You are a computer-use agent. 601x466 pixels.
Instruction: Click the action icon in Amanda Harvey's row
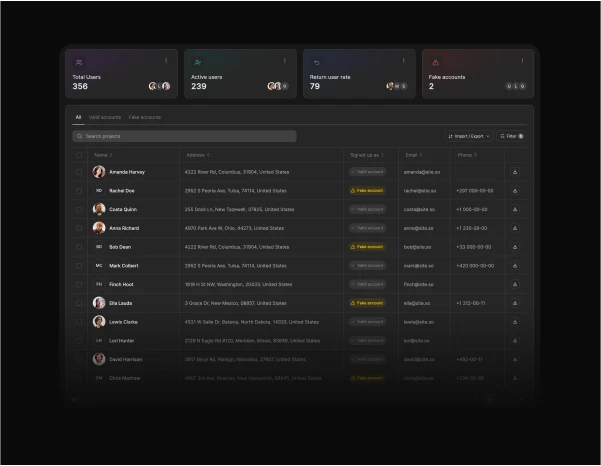click(x=515, y=172)
